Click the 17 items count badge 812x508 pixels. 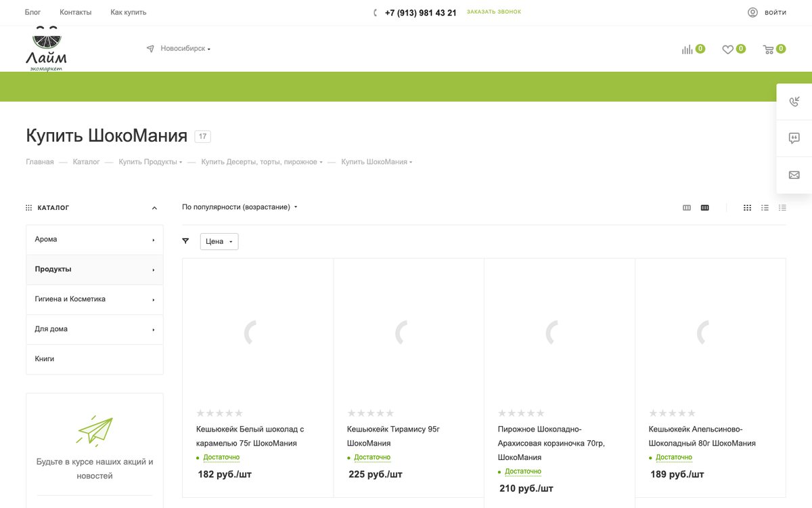point(202,136)
